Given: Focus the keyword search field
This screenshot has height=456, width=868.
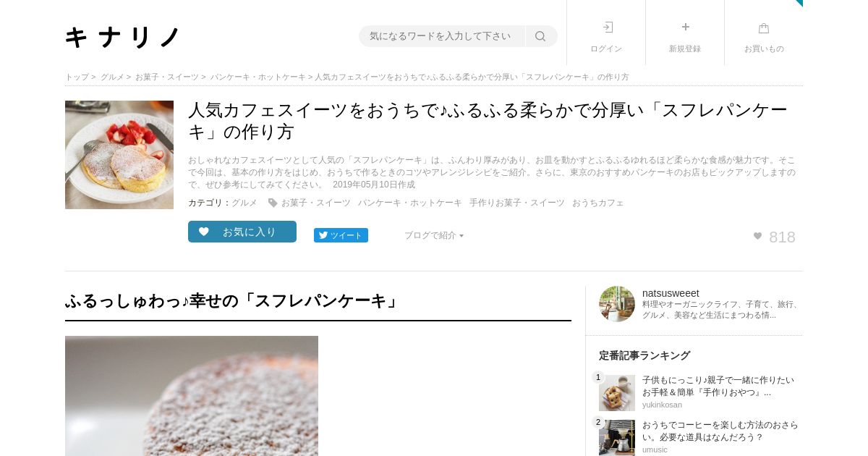Looking at the screenshot, I should tap(441, 36).
